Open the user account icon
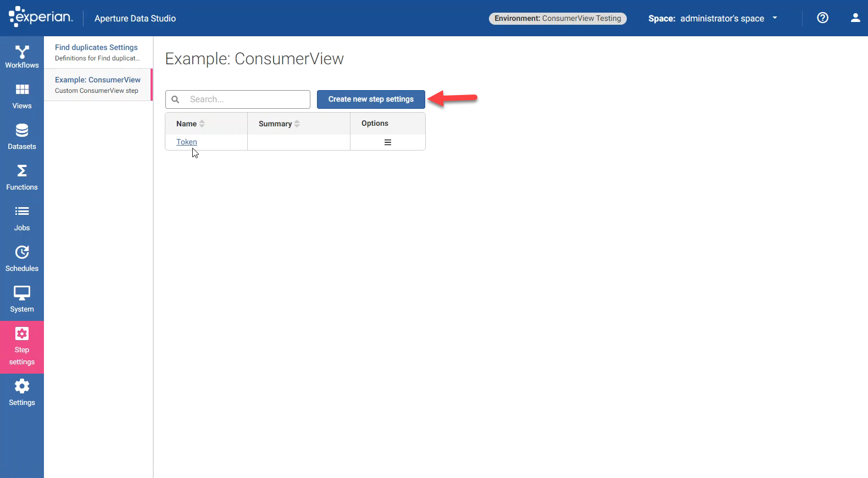The height and width of the screenshot is (478, 868). [855, 18]
